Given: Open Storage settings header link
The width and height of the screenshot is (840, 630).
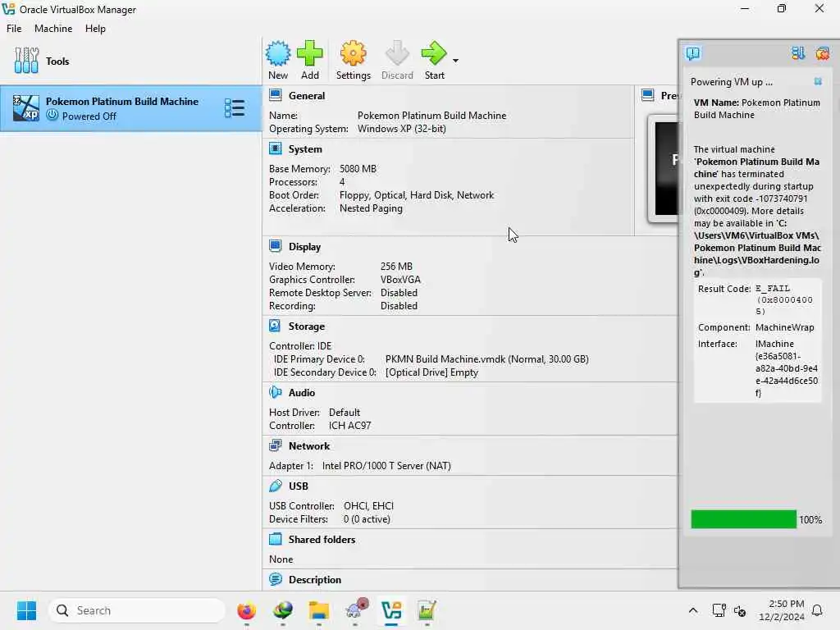Looking at the screenshot, I should pos(307,326).
